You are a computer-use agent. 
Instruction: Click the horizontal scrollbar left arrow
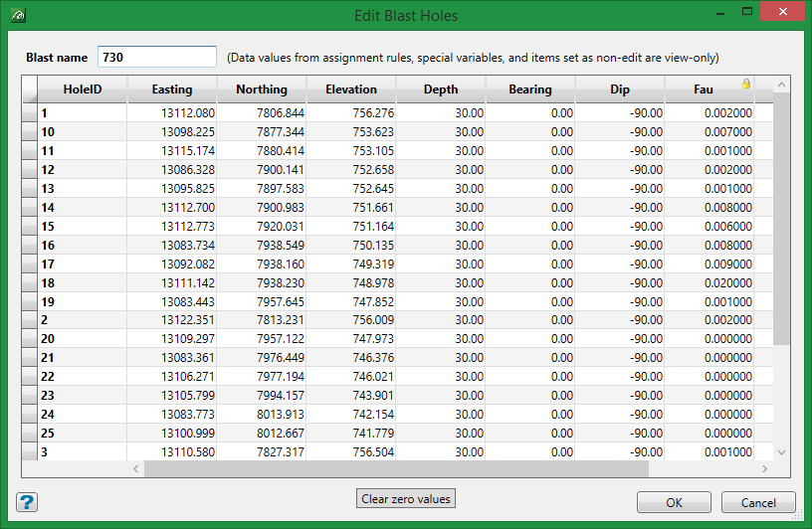pyautogui.click(x=136, y=468)
